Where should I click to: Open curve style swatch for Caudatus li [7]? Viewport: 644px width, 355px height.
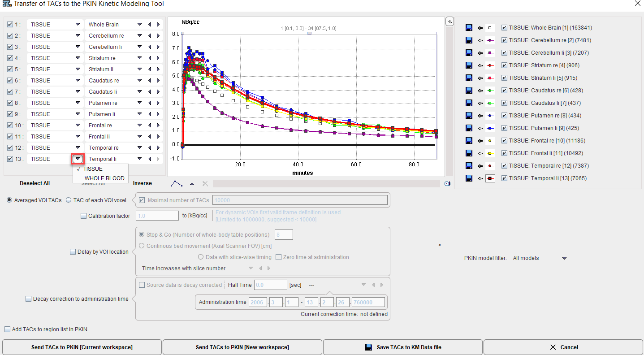coord(490,103)
